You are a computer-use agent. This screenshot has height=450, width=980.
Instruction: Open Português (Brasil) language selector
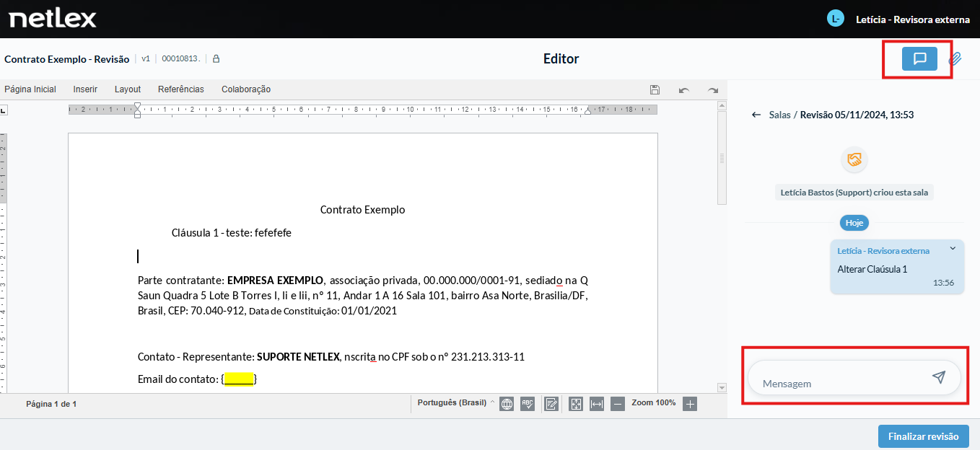(456, 402)
